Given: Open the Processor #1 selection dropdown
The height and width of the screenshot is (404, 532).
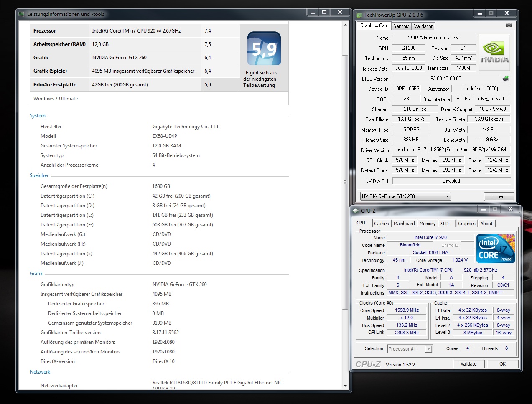Looking at the screenshot, I should 428,349.
